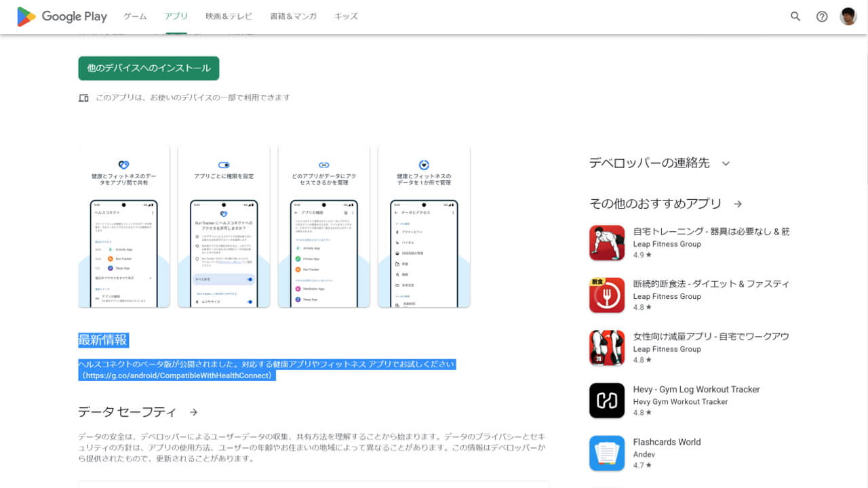Switch to the ゲーム tab

134,16
